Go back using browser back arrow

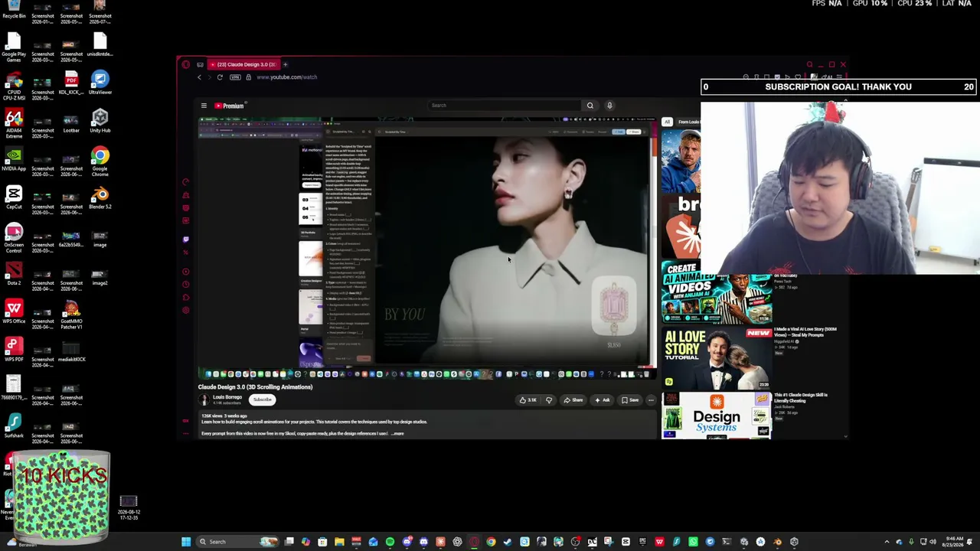click(x=199, y=77)
